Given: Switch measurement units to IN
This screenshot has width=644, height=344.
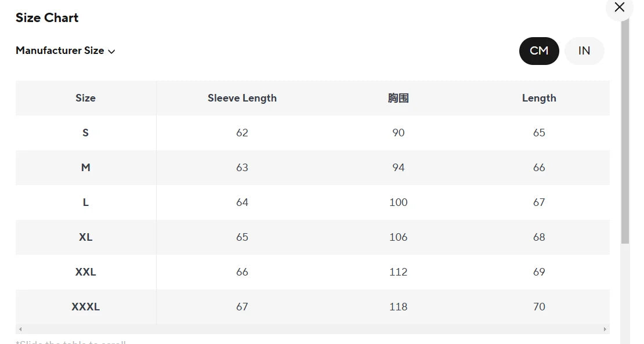Looking at the screenshot, I should click(584, 51).
